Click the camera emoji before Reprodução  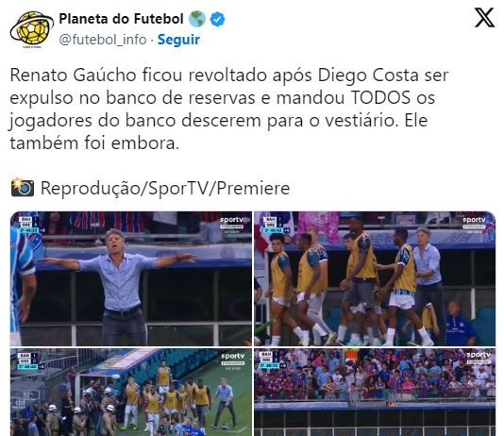[x=22, y=187]
